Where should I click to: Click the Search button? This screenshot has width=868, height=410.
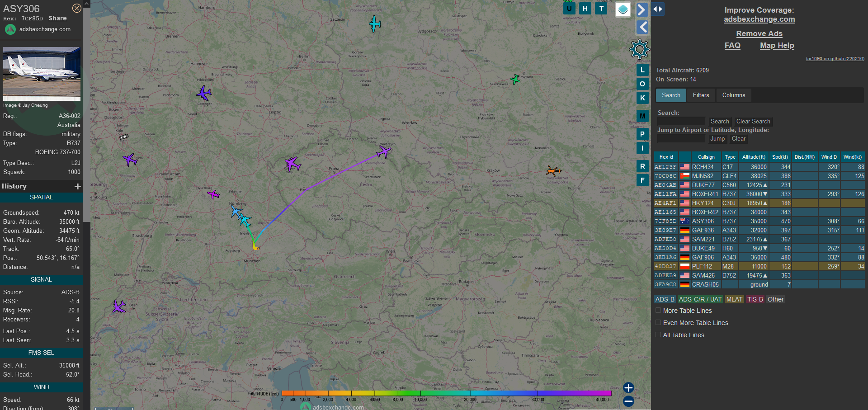(719, 122)
